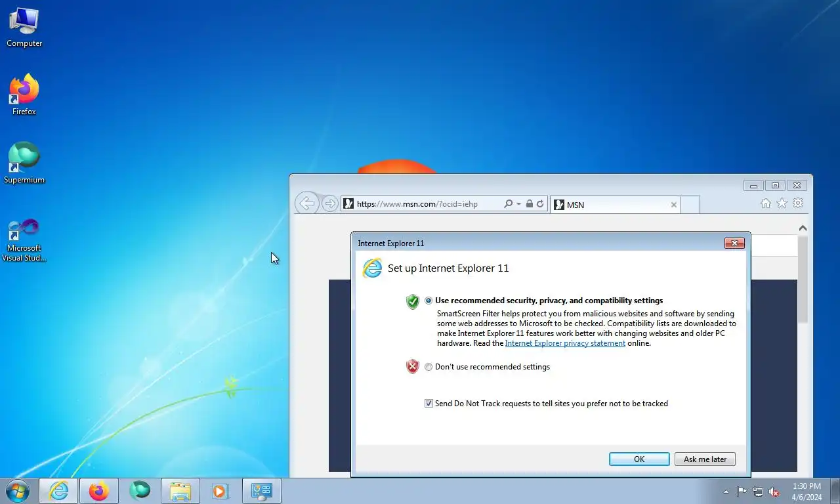
Task: Open the IE Tools gear menu
Action: pos(798,203)
